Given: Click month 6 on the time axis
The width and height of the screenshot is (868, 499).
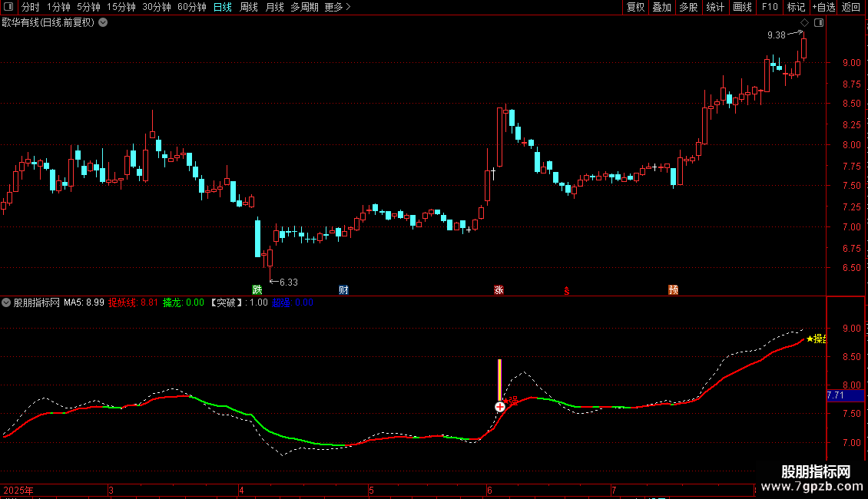Looking at the screenshot, I should click(489, 490).
